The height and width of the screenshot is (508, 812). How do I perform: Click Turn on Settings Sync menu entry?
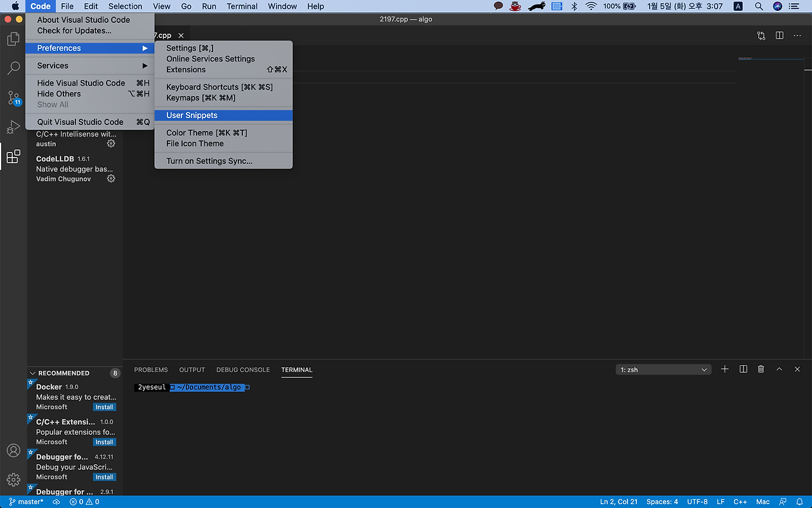[x=223, y=161]
